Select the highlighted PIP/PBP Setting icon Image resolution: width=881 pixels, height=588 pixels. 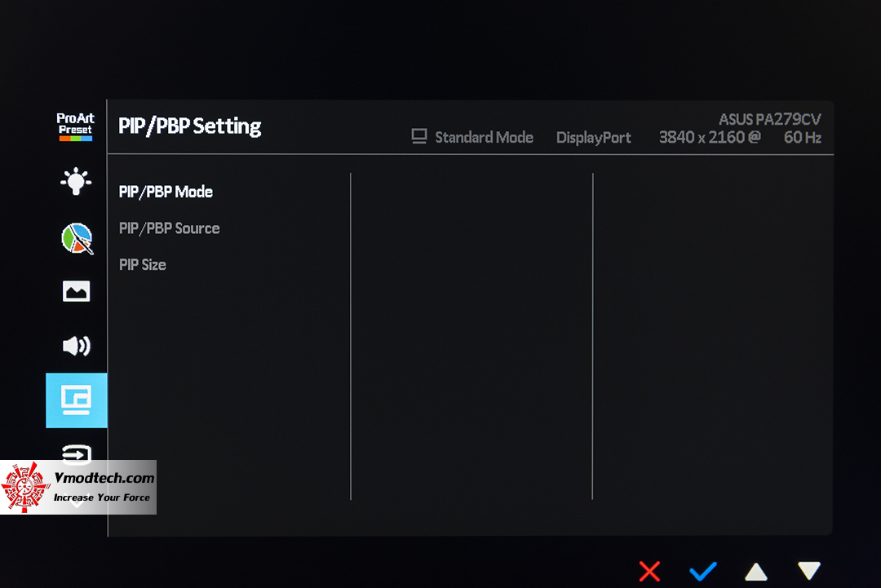(77, 400)
